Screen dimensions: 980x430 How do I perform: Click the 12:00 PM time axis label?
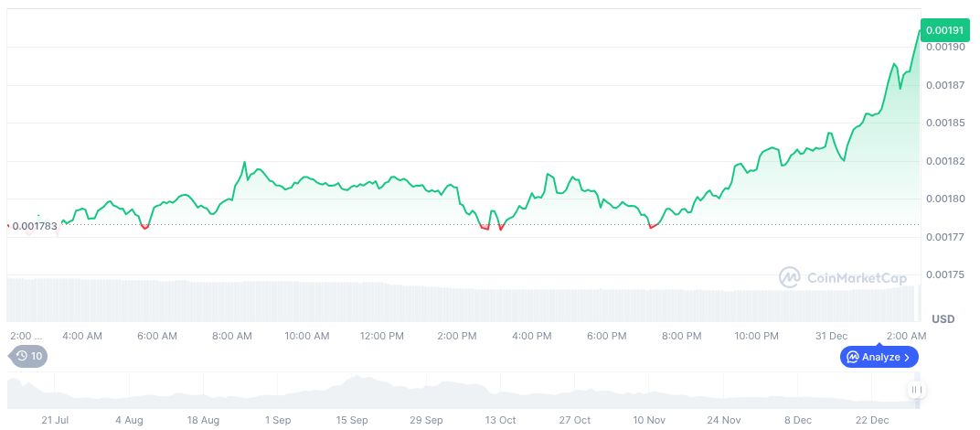pos(381,336)
